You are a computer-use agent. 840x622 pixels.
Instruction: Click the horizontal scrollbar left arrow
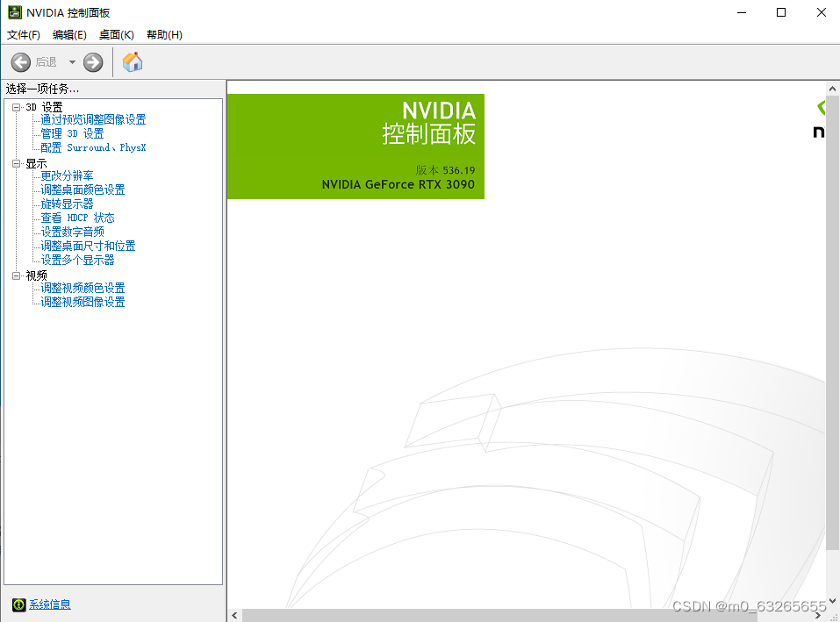pyautogui.click(x=234, y=616)
